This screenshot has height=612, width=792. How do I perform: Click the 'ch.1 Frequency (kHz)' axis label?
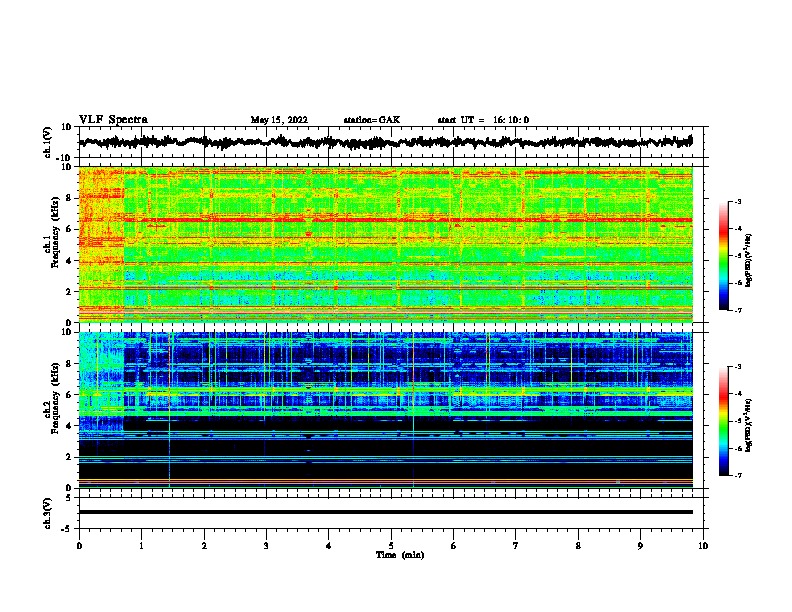pos(51,232)
